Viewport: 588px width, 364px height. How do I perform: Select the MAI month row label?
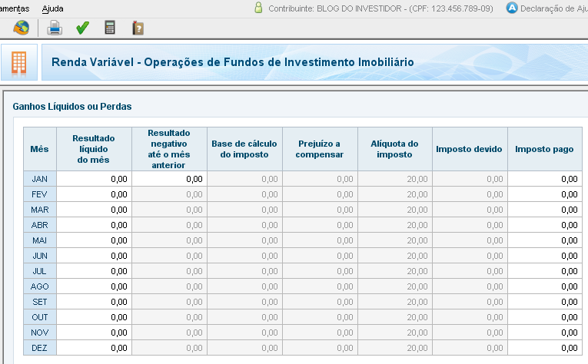(x=40, y=240)
